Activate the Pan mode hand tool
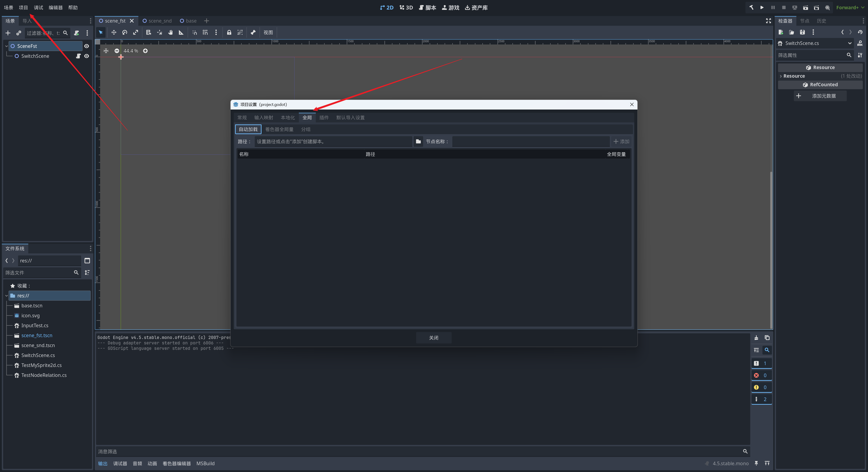The width and height of the screenshot is (868, 472). point(170,32)
